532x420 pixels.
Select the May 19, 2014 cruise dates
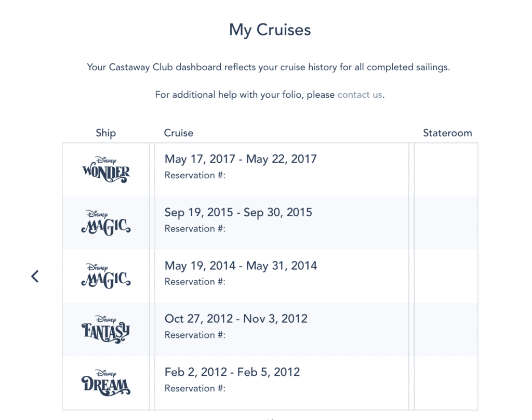[x=241, y=266]
